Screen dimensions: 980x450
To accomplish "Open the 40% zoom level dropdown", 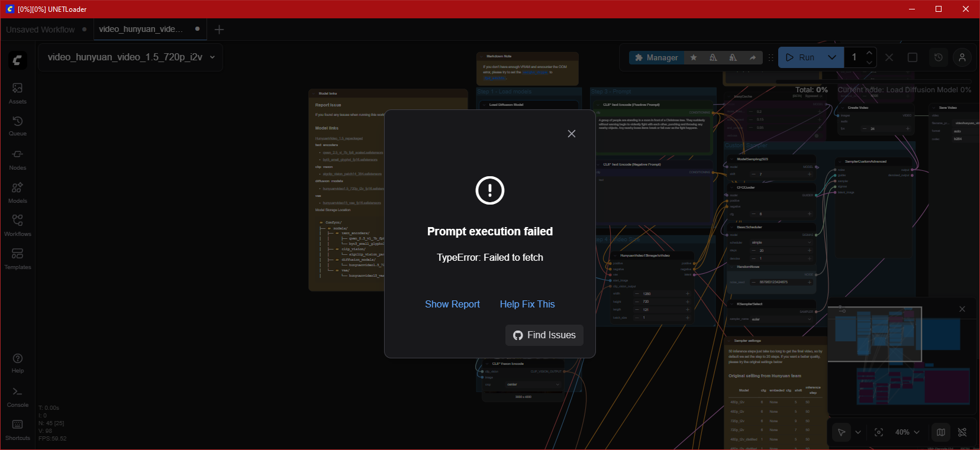I will pos(907,432).
